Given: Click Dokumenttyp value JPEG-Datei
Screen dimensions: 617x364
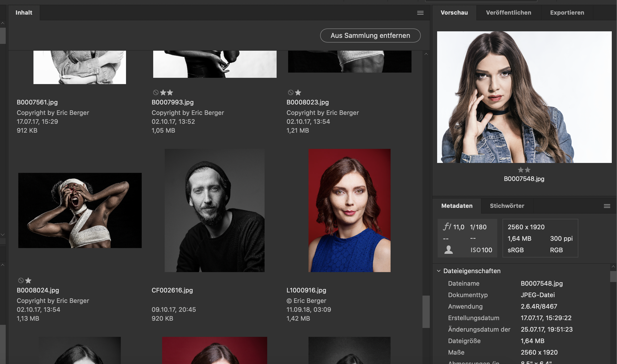Looking at the screenshot, I should (538, 295).
